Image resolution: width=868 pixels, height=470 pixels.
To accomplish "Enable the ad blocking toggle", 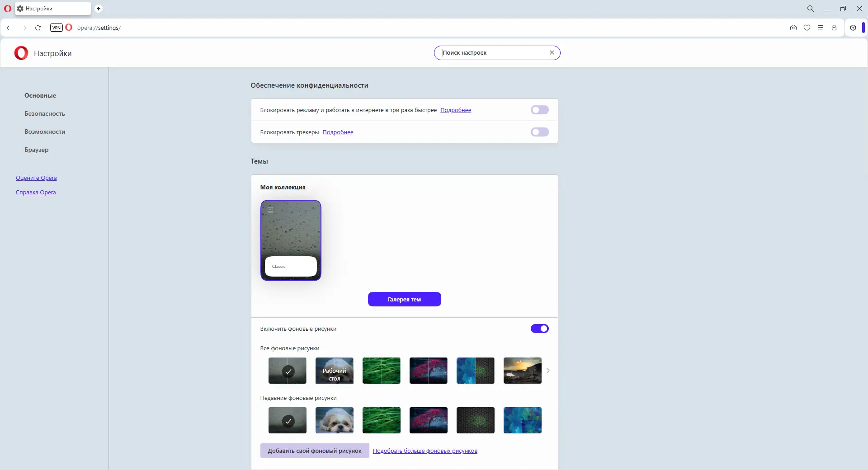I will (x=539, y=110).
